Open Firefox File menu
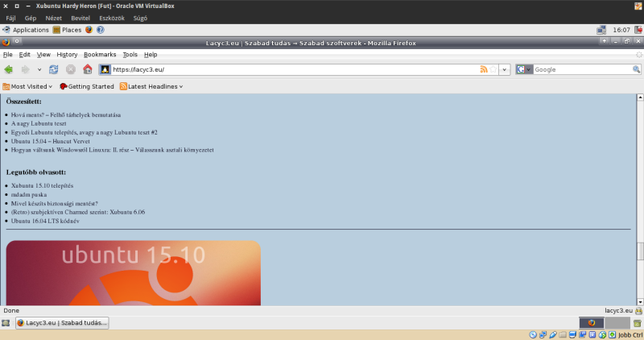 point(8,54)
